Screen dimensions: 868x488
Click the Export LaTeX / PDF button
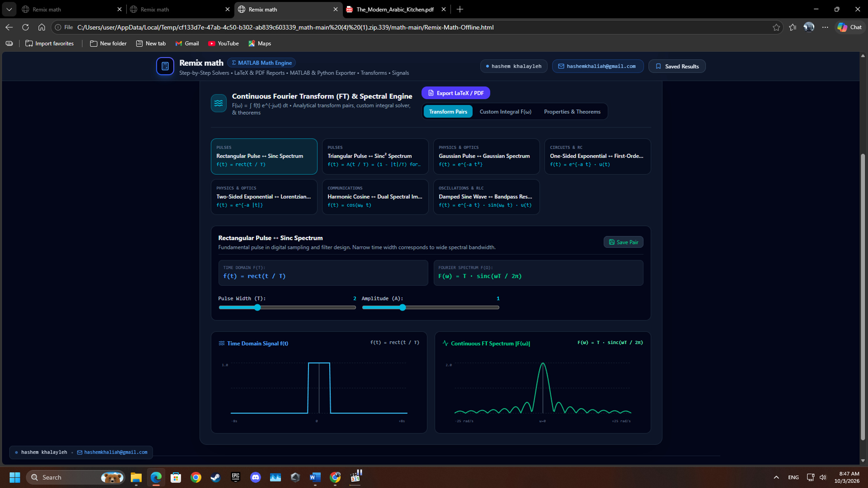pyautogui.click(x=456, y=93)
